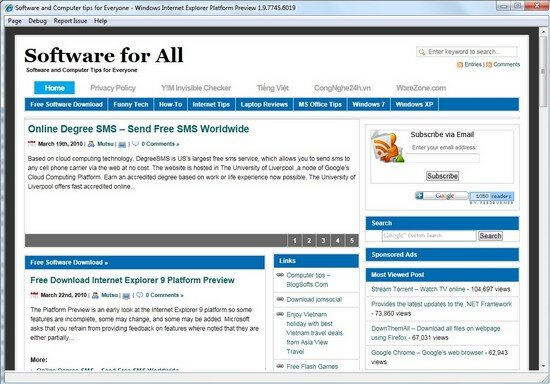Click the email address input field
Screen dimensions: 550x384
point(442,158)
